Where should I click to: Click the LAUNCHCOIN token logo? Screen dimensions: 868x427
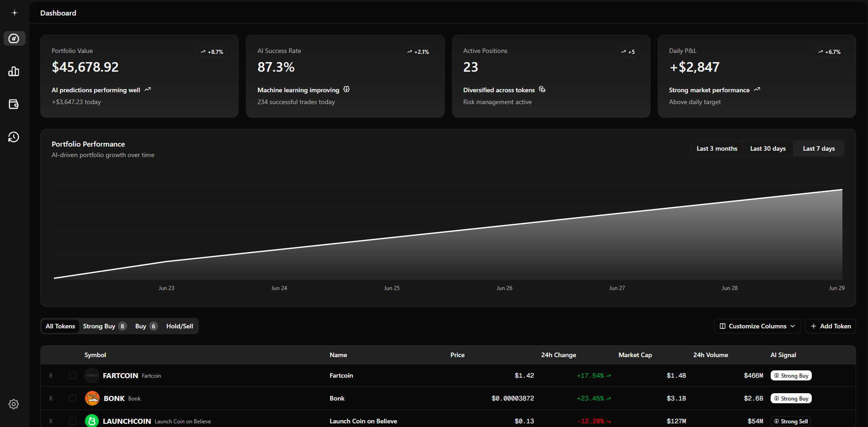pos(92,421)
